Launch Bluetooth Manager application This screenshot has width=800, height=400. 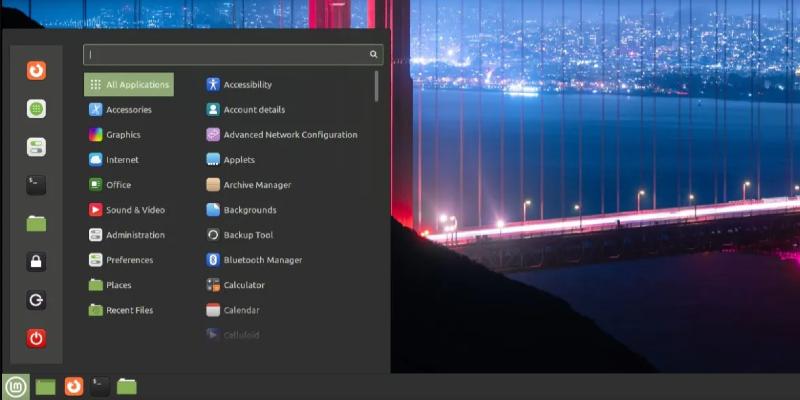(x=262, y=260)
